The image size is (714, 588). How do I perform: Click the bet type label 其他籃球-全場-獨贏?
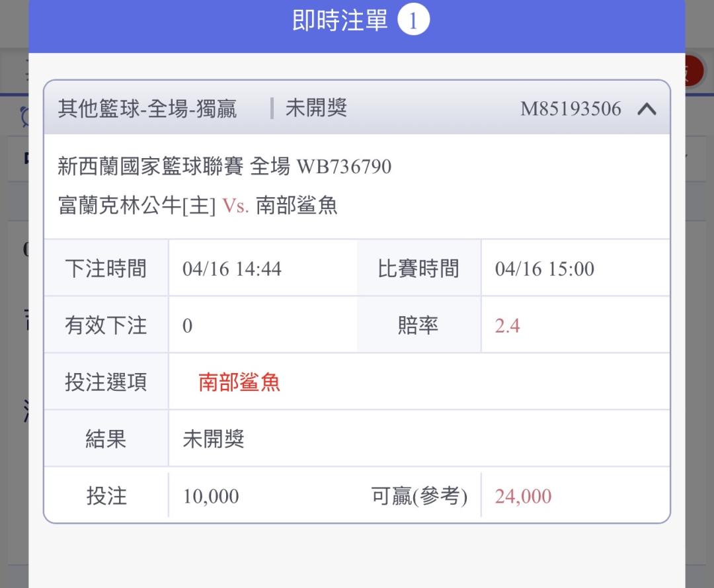(147, 108)
